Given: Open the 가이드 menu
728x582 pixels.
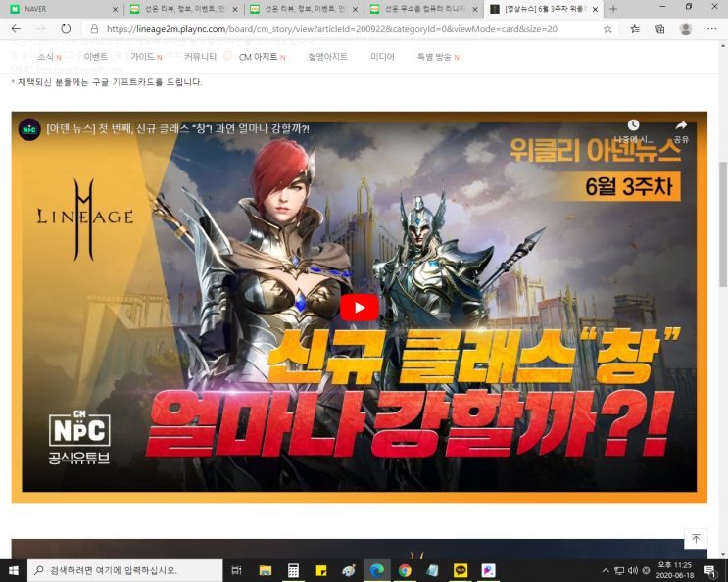Looking at the screenshot, I should tap(142, 57).
